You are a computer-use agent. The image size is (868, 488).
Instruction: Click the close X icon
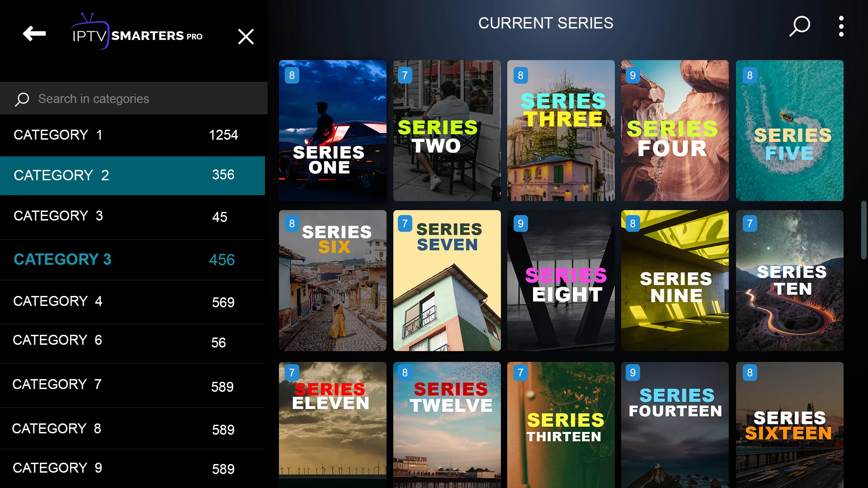246,36
